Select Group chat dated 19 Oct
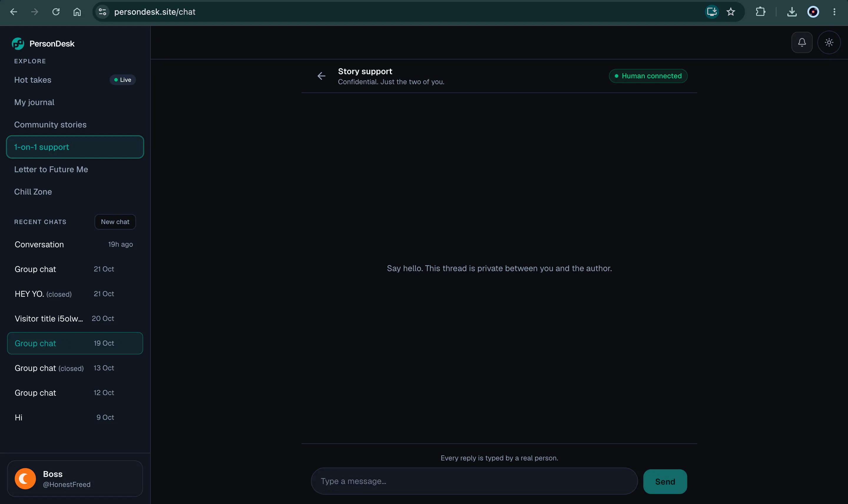 click(x=75, y=343)
